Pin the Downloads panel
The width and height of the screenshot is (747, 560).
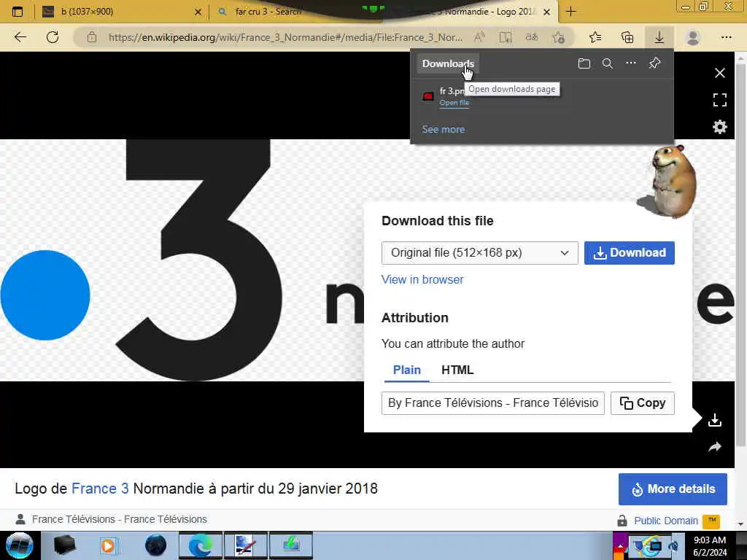click(x=654, y=63)
